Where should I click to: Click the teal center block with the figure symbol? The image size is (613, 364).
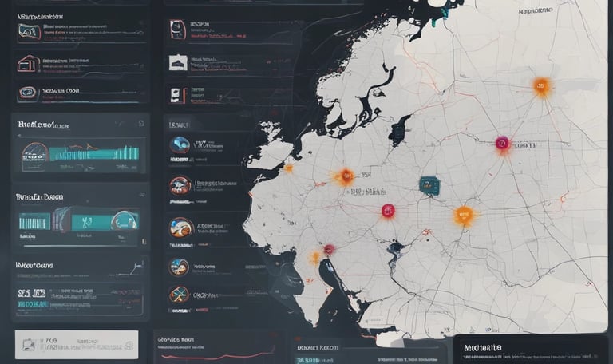(x=91, y=223)
